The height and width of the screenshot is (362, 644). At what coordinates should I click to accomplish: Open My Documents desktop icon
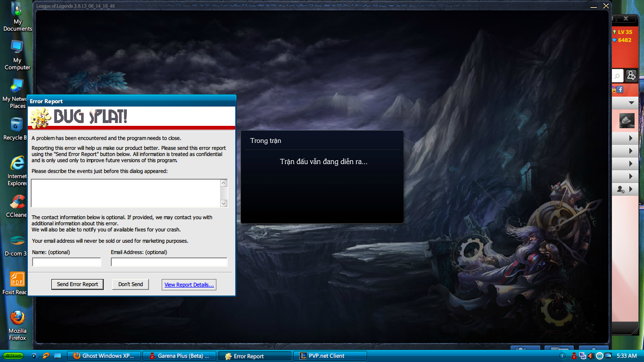tap(17, 17)
